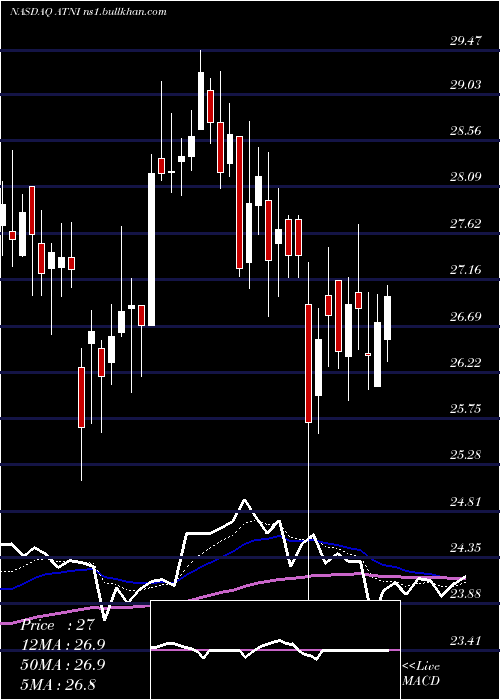This screenshot has width=500, height=700.
Task: Click the MACD inset panel chart
Action: tap(275, 650)
